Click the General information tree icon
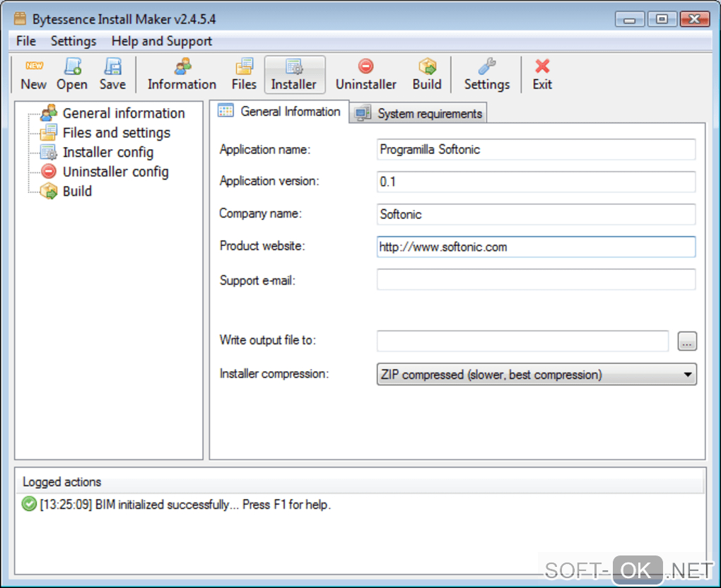721x588 pixels. [x=49, y=113]
